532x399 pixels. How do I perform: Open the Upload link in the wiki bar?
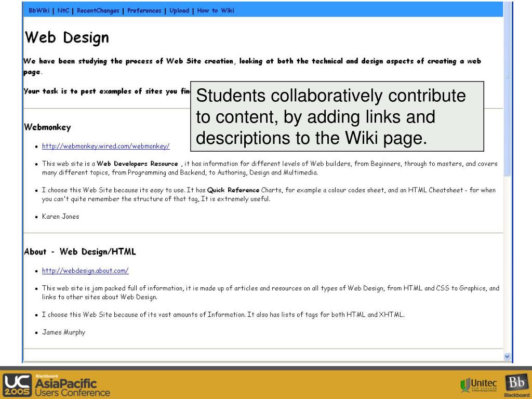(x=179, y=11)
